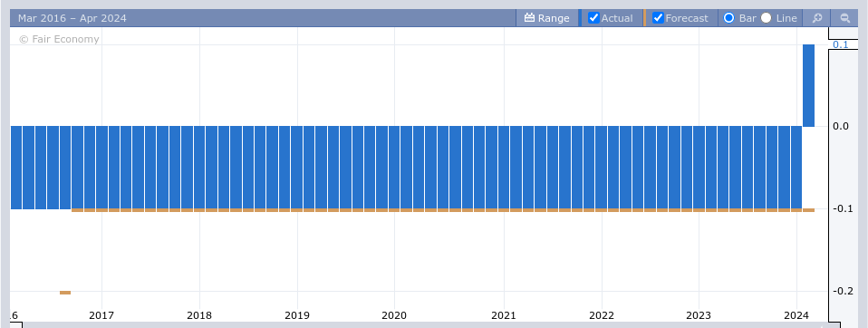Click the Fair Economy copyright text

tap(59, 39)
